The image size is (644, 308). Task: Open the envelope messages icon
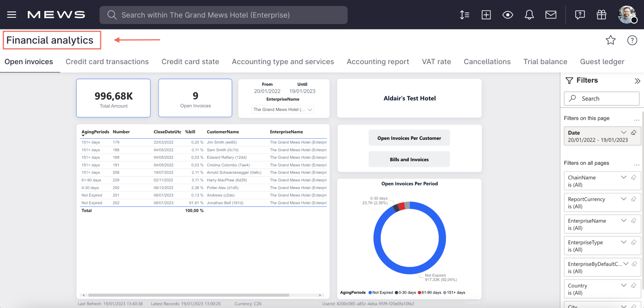[x=551, y=15]
